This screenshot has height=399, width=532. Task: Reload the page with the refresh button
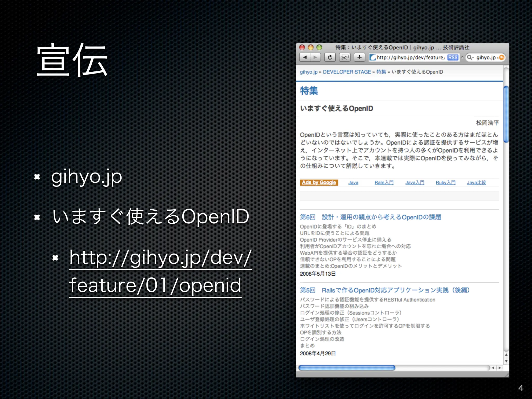point(330,57)
